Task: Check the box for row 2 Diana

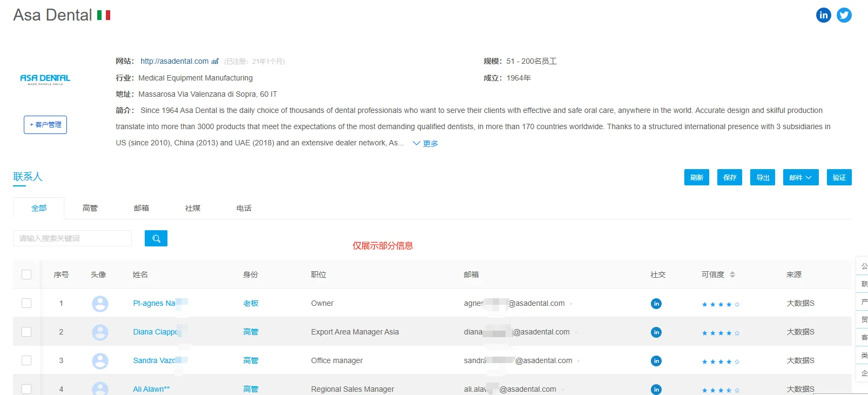Action: coord(26,332)
